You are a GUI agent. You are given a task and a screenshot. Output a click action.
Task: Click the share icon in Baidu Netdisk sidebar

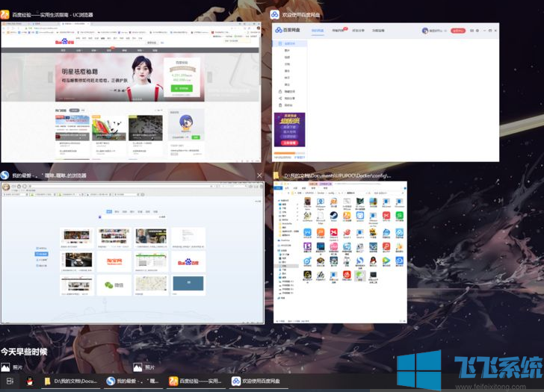280,98
